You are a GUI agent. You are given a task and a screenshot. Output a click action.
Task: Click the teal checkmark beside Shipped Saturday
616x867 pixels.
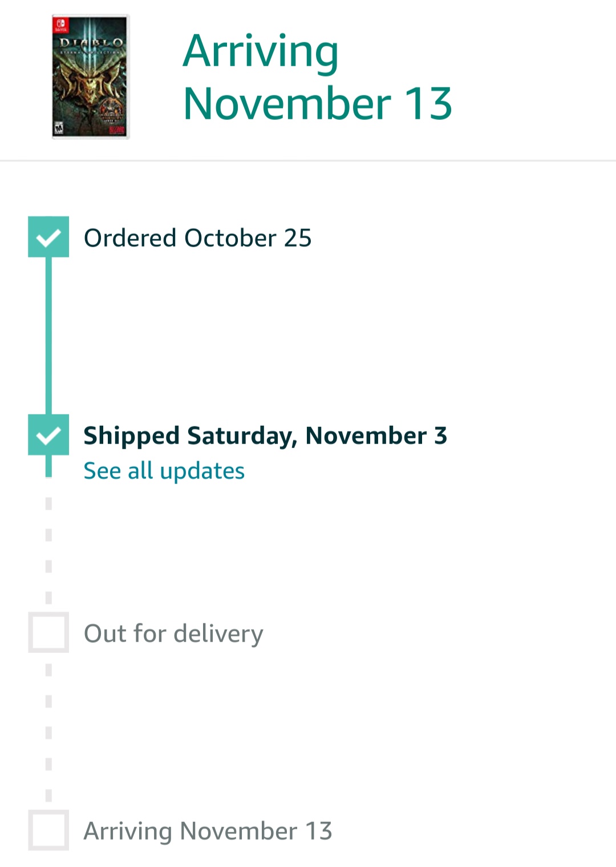[48, 435]
